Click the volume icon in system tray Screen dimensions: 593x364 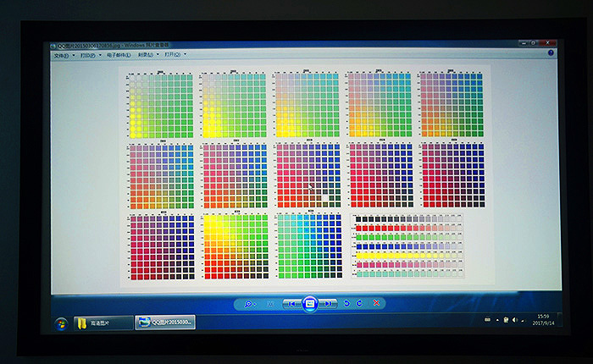[x=515, y=320]
